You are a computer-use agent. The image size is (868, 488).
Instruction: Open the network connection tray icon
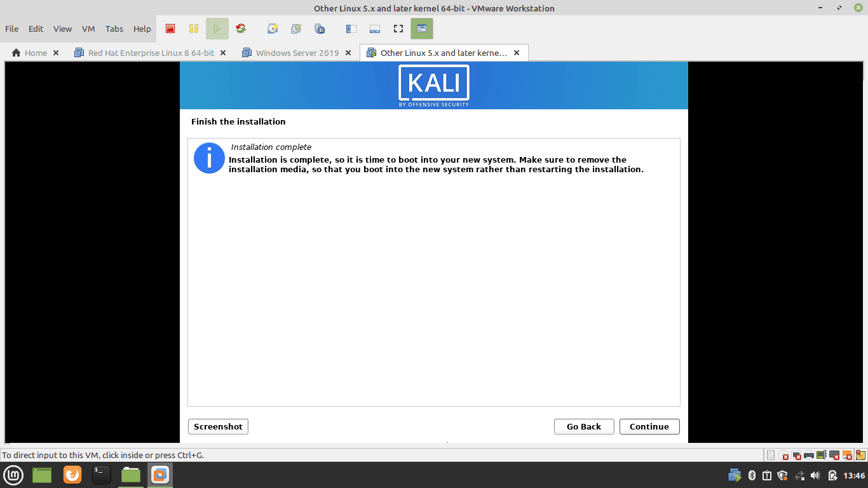click(x=799, y=475)
